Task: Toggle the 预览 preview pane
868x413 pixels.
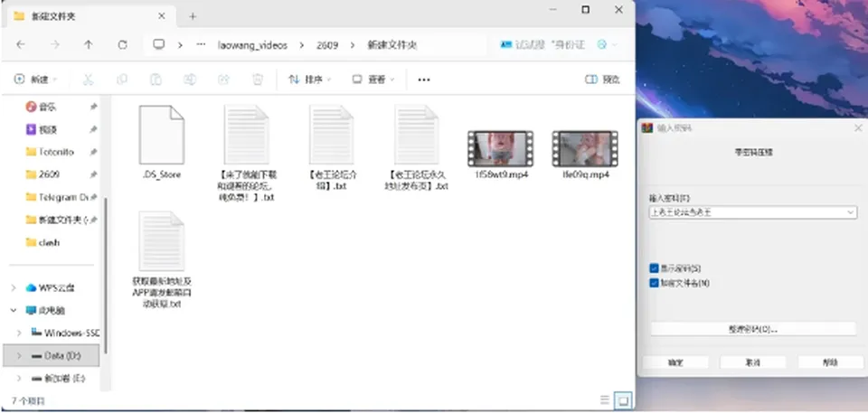Action: [602, 80]
